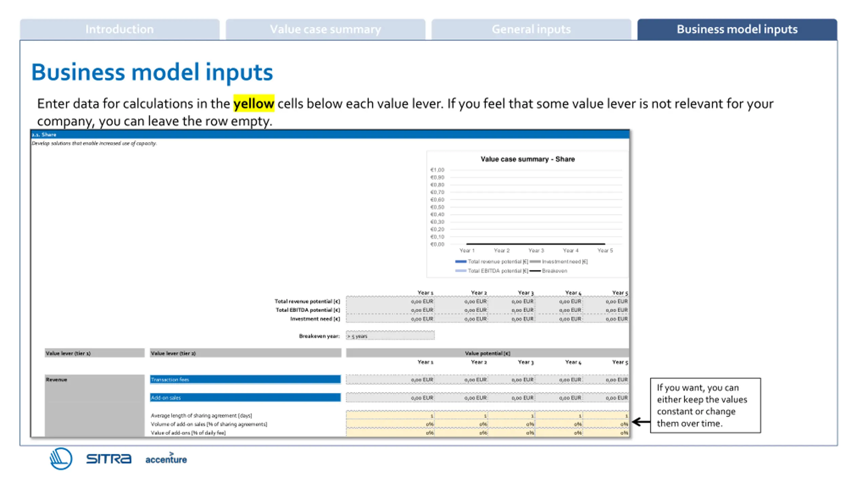Select the Business model inputs tab
Viewport: 868px width, 488px height.
pyautogui.click(x=737, y=29)
